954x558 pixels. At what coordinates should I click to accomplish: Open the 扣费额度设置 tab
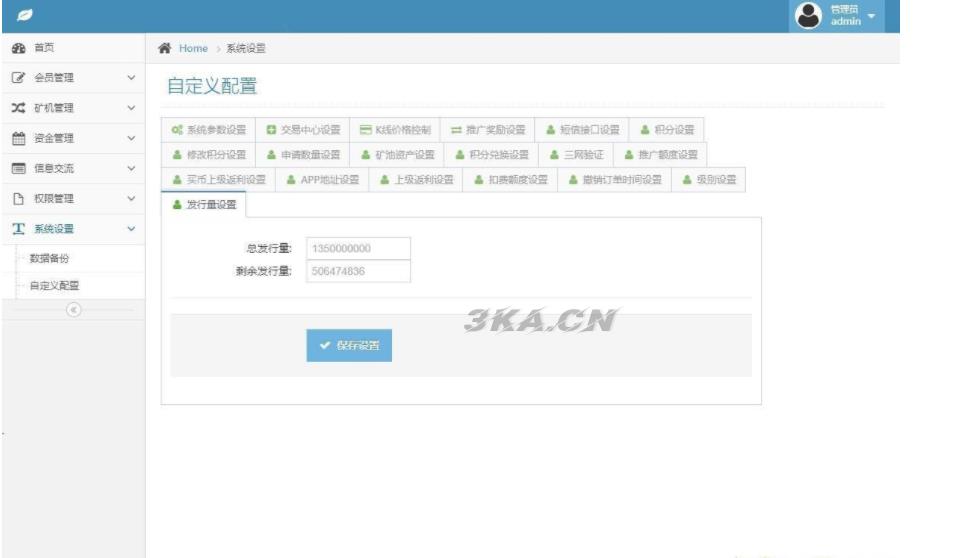tap(510, 180)
